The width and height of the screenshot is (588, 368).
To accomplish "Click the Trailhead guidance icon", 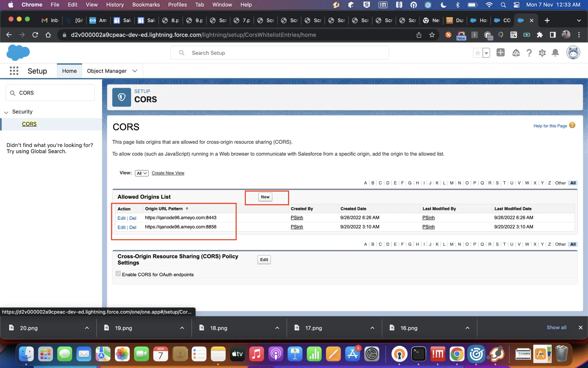I will (x=516, y=53).
